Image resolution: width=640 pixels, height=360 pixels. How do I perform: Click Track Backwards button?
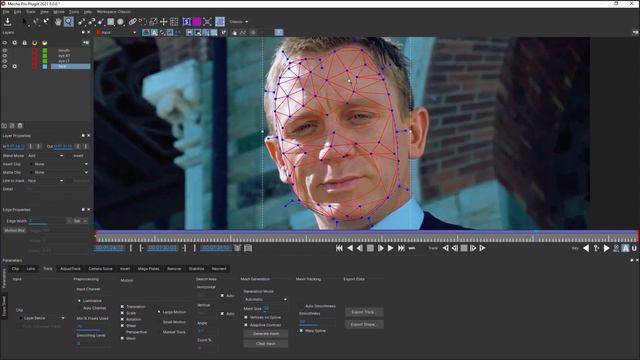click(x=445, y=248)
